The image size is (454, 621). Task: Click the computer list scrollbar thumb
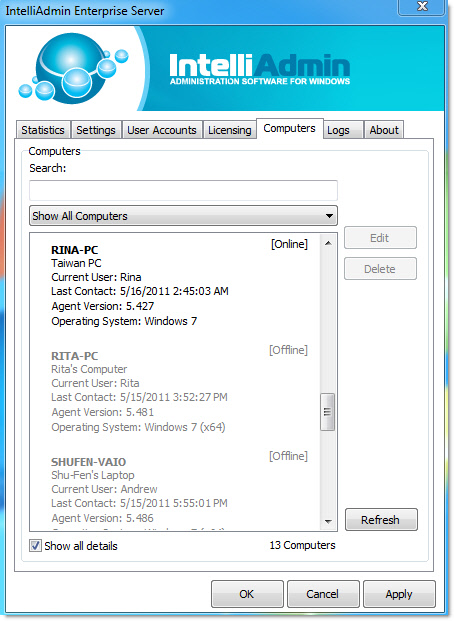click(328, 412)
